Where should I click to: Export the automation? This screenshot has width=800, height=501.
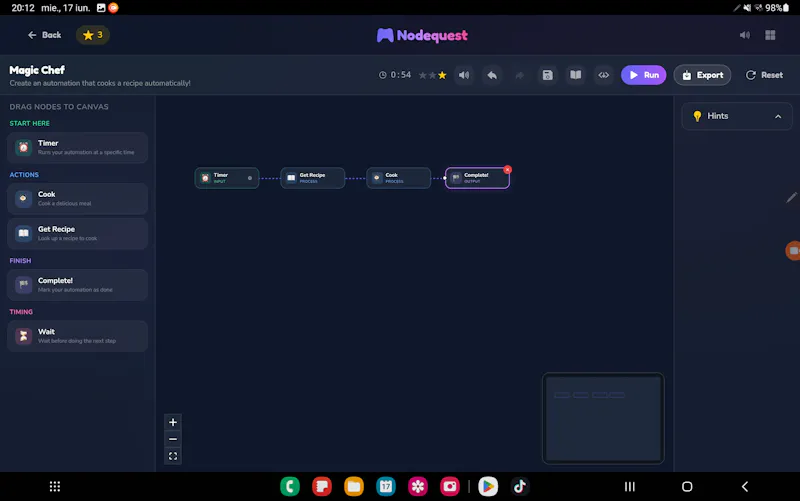click(x=703, y=75)
